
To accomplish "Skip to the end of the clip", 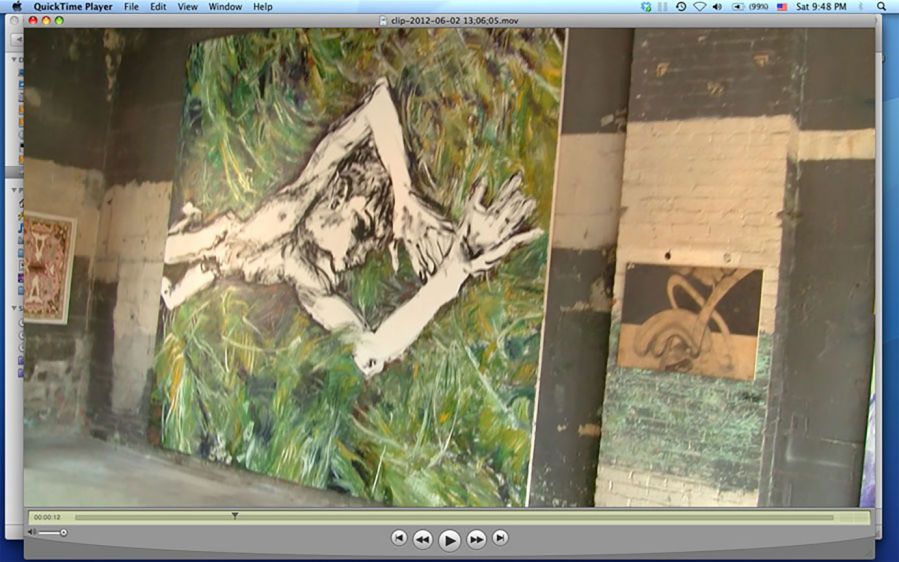I will click(x=500, y=538).
